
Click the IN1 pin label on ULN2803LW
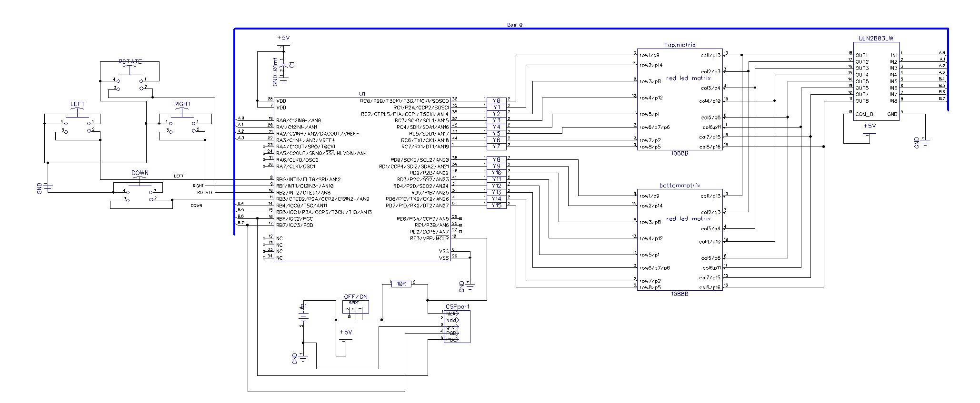pos(894,55)
